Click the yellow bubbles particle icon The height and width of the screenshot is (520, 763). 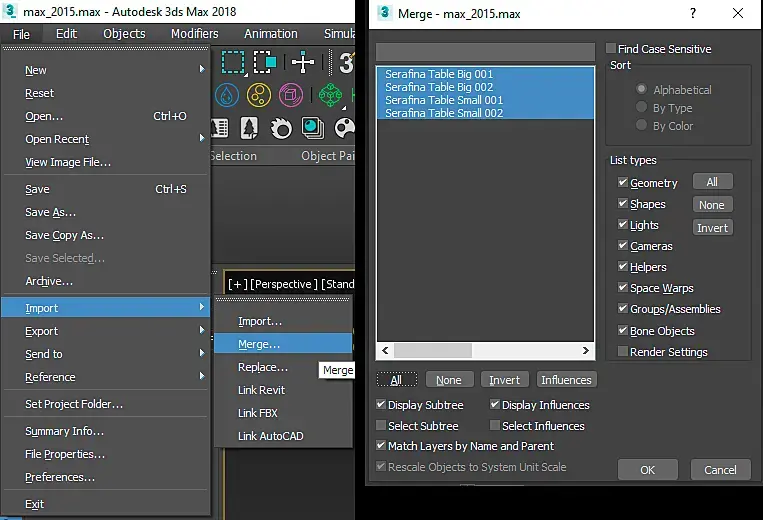point(259,95)
